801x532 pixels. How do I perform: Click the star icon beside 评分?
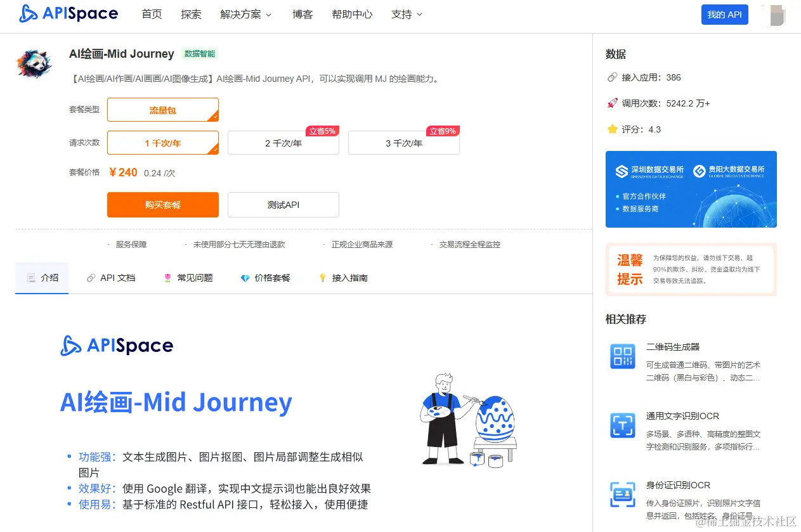[x=612, y=129]
